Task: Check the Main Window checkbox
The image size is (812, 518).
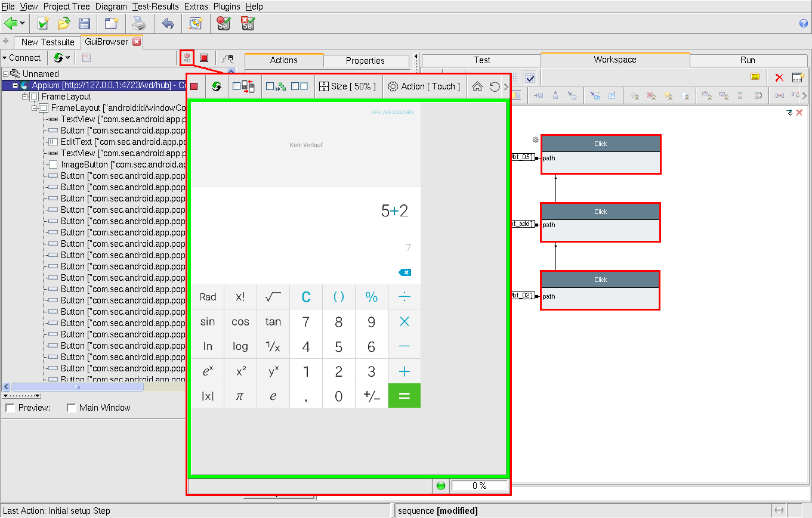Action: click(72, 408)
